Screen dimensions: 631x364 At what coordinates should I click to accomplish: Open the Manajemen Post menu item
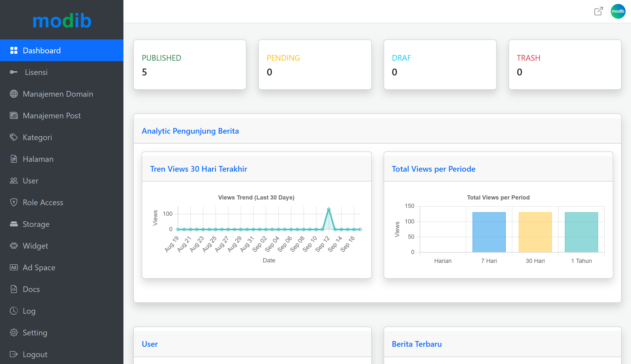(52, 116)
